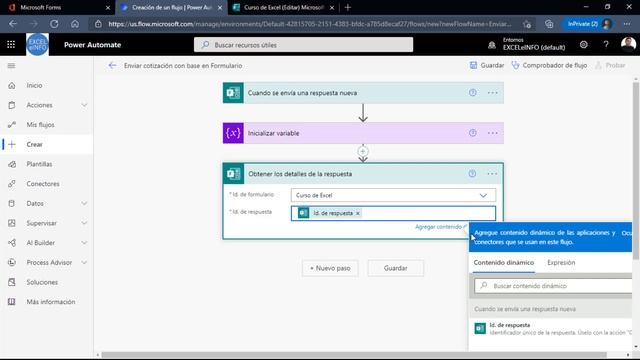Click the Supervisar chart icon
The image size is (640, 360).
coord(12,223)
